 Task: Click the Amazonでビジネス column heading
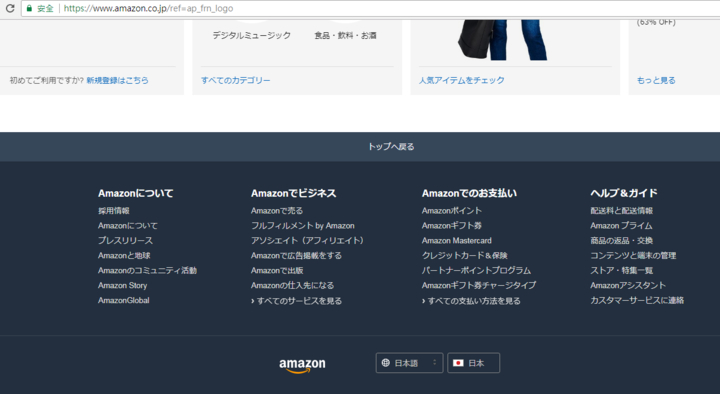pos(293,193)
